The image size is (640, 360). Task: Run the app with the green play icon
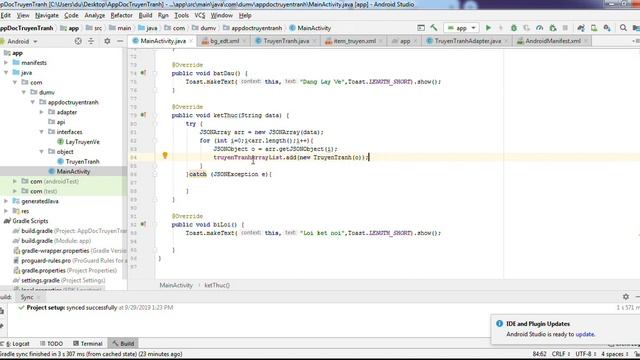(x=488, y=28)
